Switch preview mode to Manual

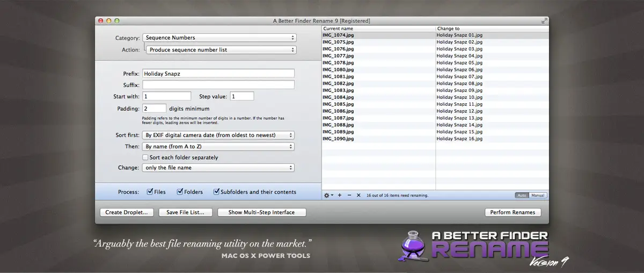(538, 195)
